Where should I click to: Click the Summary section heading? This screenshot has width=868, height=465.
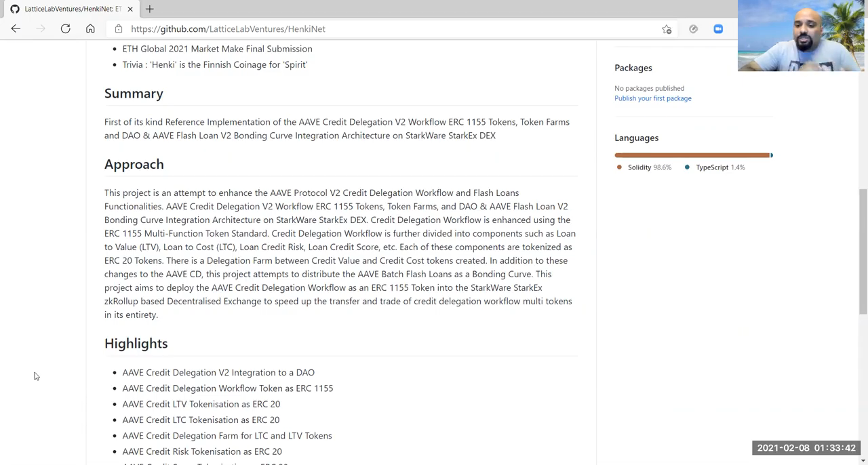click(x=134, y=94)
